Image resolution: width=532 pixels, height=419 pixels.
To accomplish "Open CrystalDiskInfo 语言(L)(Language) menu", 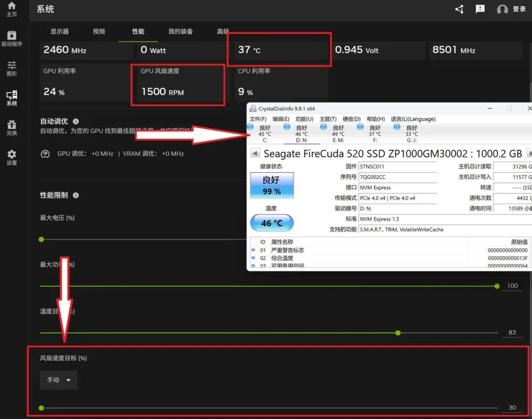I will click(x=413, y=119).
